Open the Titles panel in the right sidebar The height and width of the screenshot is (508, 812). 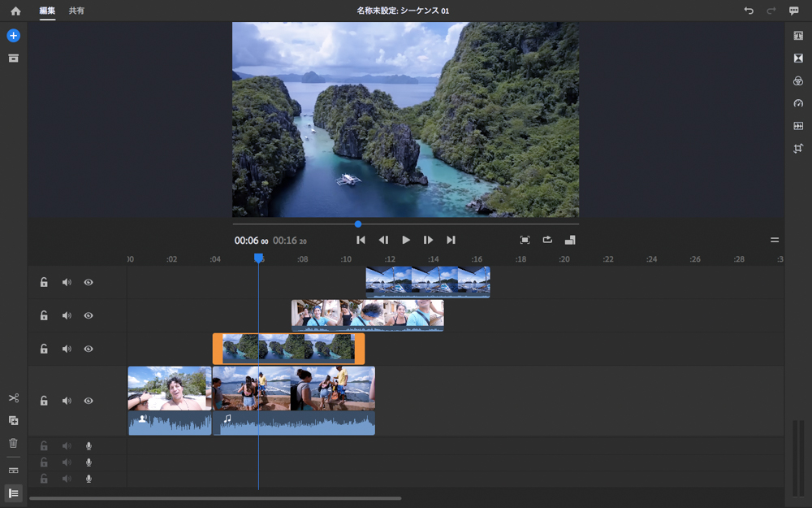[x=798, y=36]
